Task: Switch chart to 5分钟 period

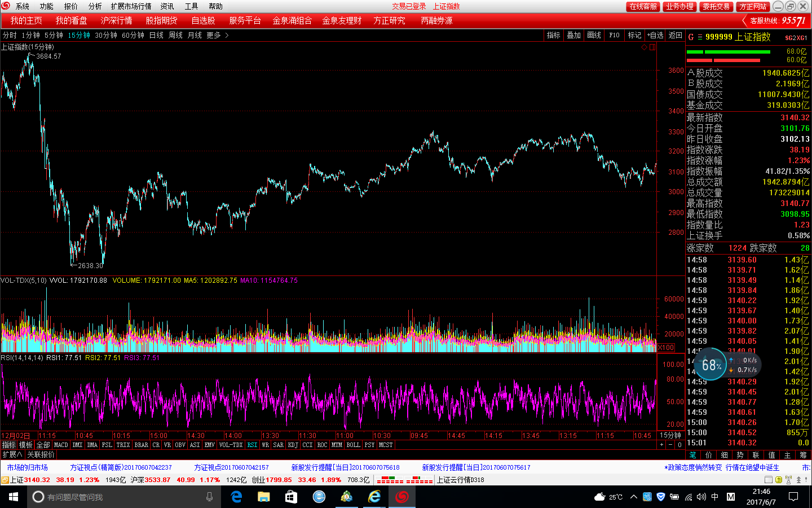Action: pos(54,35)
